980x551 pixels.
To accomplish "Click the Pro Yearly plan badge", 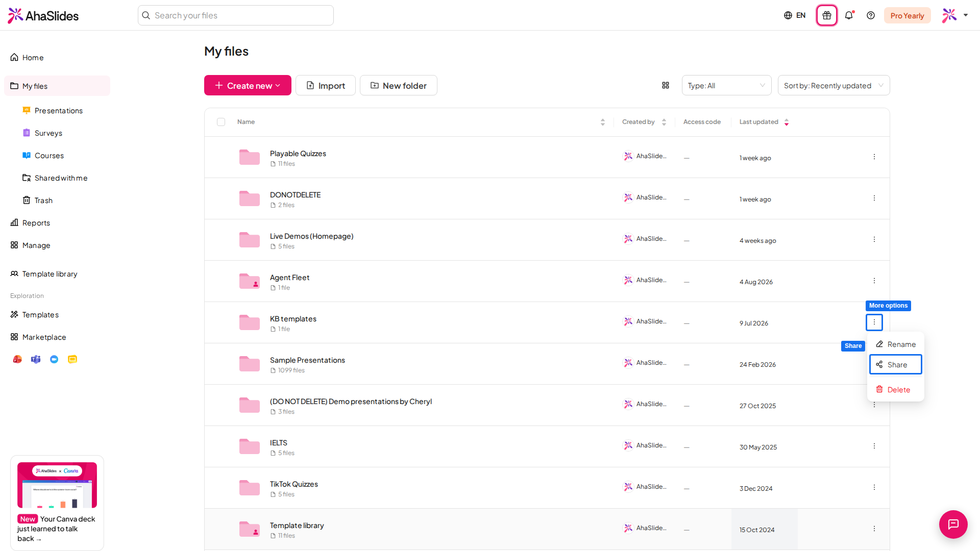I will coord(907,15).
